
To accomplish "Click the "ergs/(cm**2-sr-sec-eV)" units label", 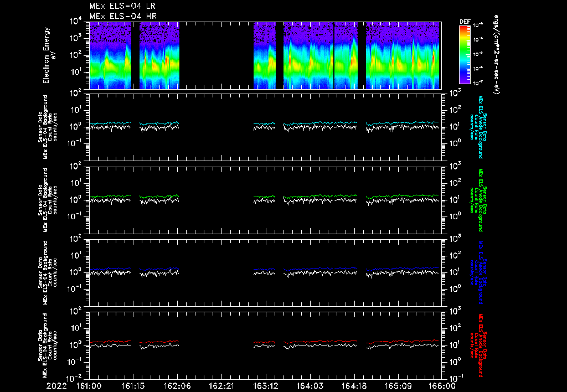I will 497,54.
